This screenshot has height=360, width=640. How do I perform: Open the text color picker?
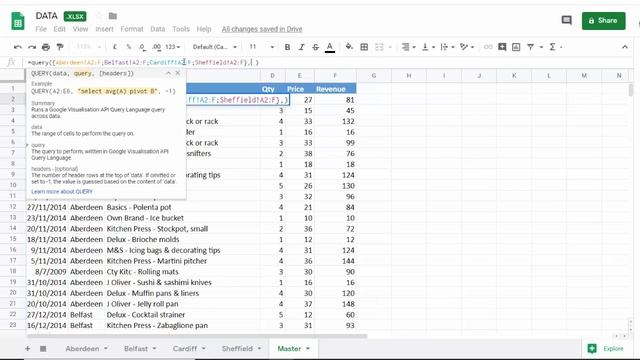[330, 47]
